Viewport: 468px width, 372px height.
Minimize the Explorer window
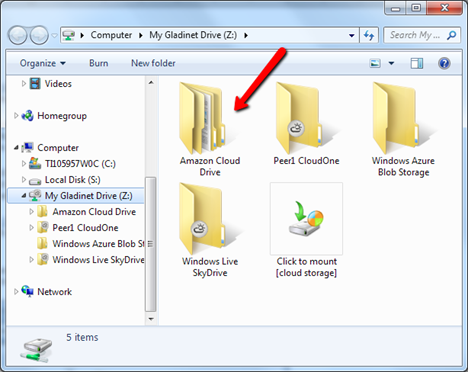click(395, 8)
